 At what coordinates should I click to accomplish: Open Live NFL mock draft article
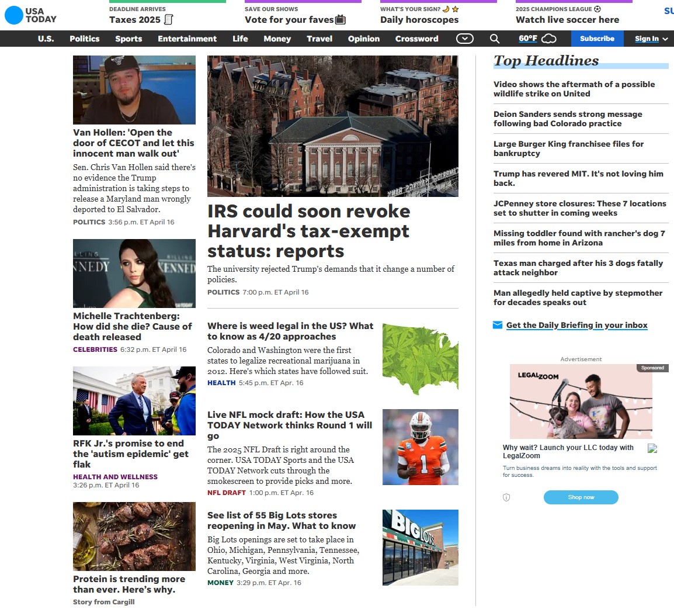pyautogui.click(x=290, y=425)
